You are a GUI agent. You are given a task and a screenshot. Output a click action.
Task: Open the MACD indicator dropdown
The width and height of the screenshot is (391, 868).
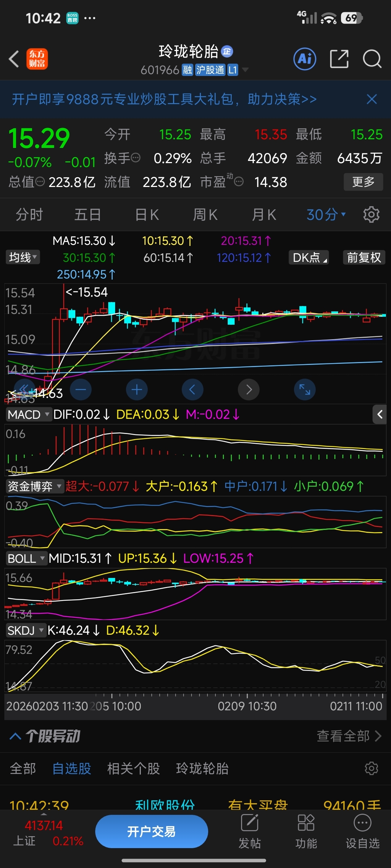point(29,414)
